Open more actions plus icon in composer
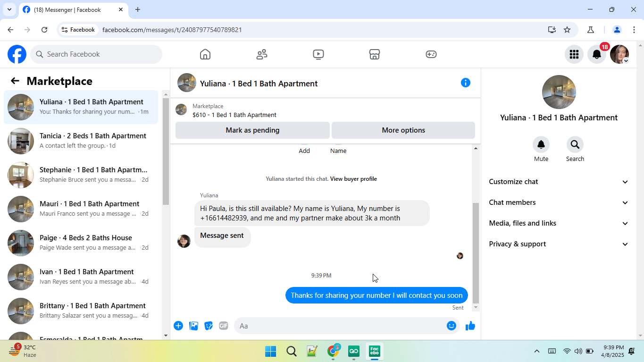This screenshot has width=644, height=362. pyautogui.click(x=178, y=326)
